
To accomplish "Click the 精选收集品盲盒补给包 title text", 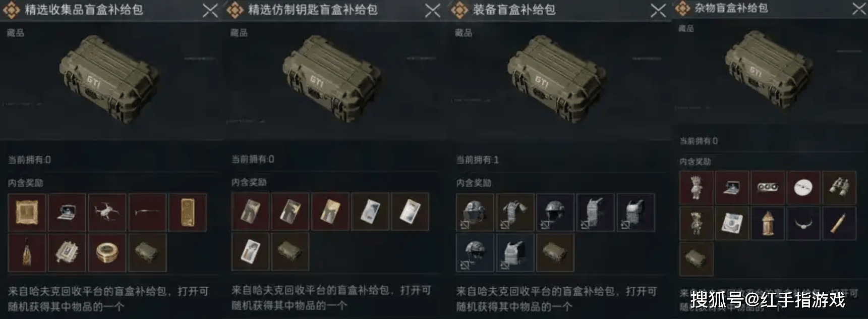I will [x=84, y=10].
